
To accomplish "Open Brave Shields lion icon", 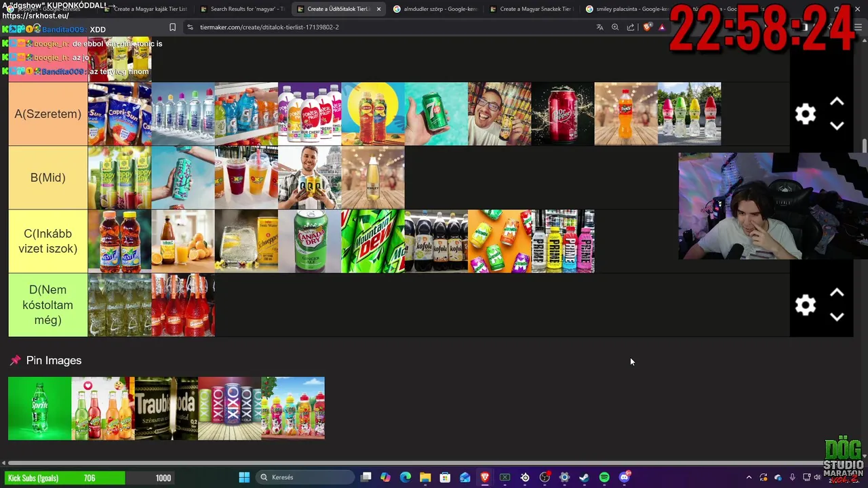I will 647,27.
